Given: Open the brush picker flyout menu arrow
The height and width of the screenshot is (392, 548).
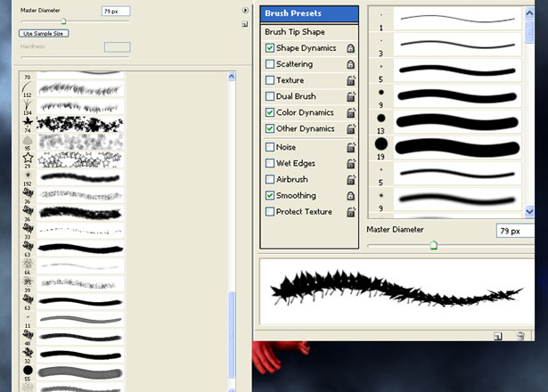Looking at the screenshot, I should (x=245, y=11).
